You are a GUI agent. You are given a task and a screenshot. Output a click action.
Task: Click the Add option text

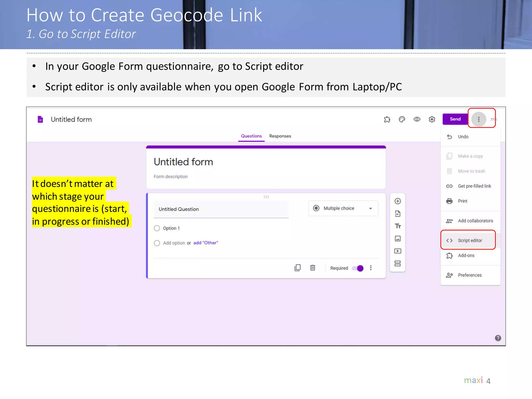[174, 243]
